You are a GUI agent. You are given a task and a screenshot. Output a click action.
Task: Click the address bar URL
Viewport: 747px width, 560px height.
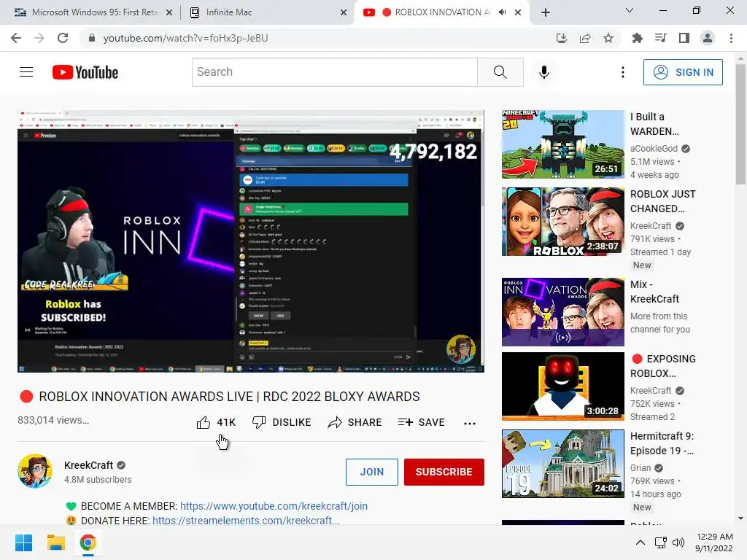[x=185, y=38]
